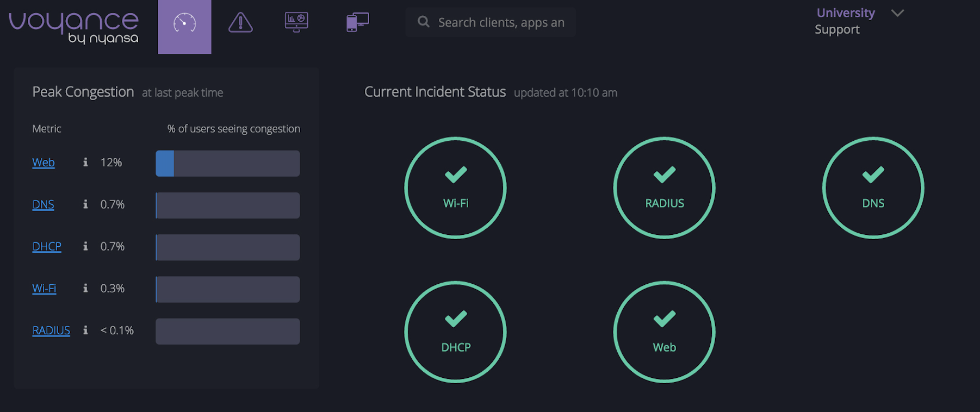Select the Wi-Fi incident status circle
The image size is (980, 412).
coord(455,188)
